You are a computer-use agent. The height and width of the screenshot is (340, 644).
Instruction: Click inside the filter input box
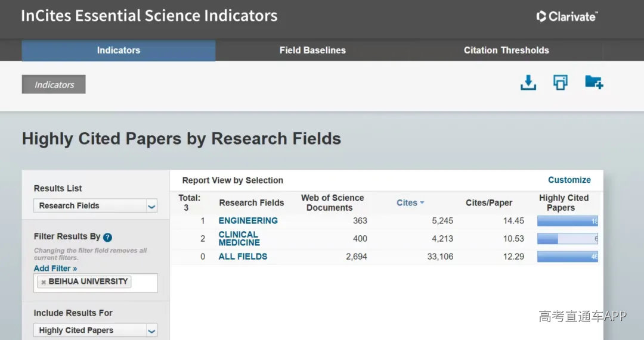click(144, 283)
